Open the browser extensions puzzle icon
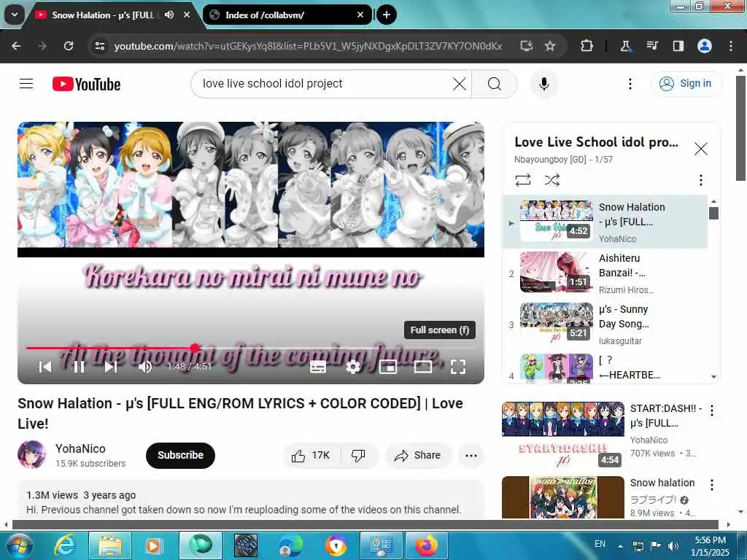 tap(587, 46)
